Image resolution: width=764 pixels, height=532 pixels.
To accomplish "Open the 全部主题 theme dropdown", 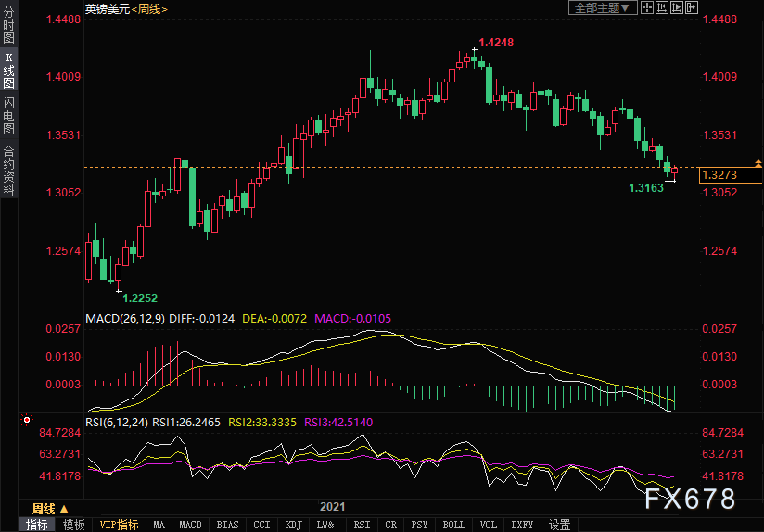I will 601,8.
